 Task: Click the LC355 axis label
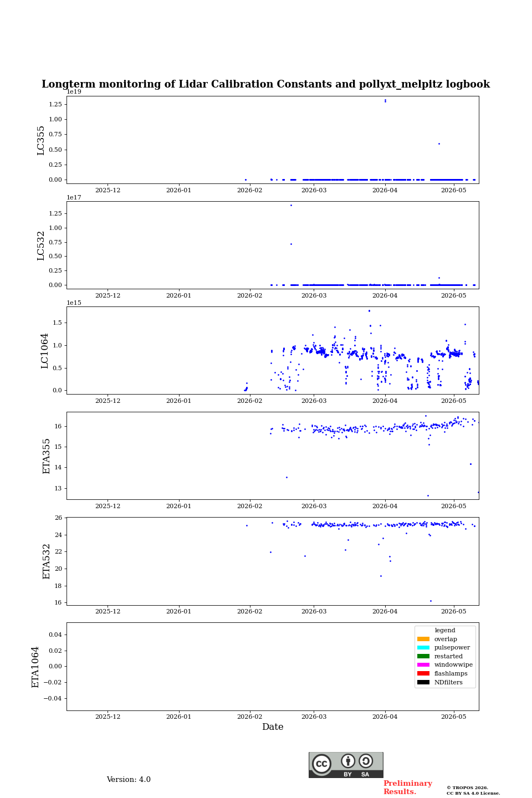click(41, 140)
